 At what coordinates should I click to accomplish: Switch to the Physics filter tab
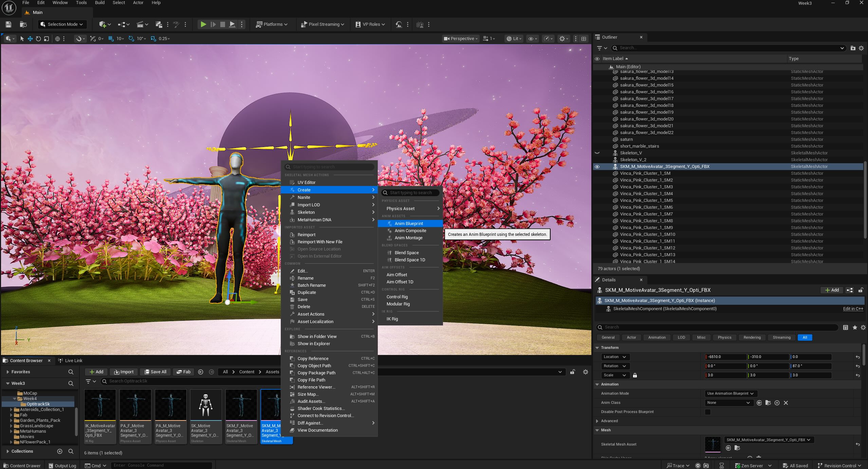click(x=724, y=338)
